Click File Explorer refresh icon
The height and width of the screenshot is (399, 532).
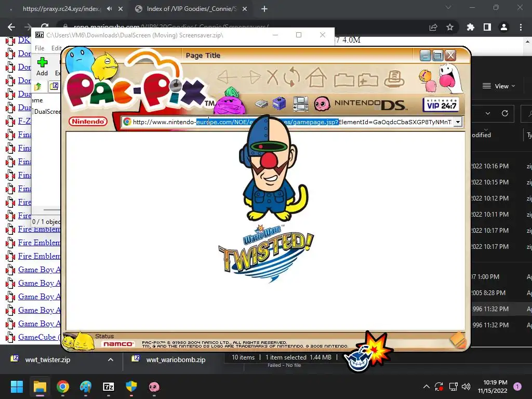tap(505, 113)
